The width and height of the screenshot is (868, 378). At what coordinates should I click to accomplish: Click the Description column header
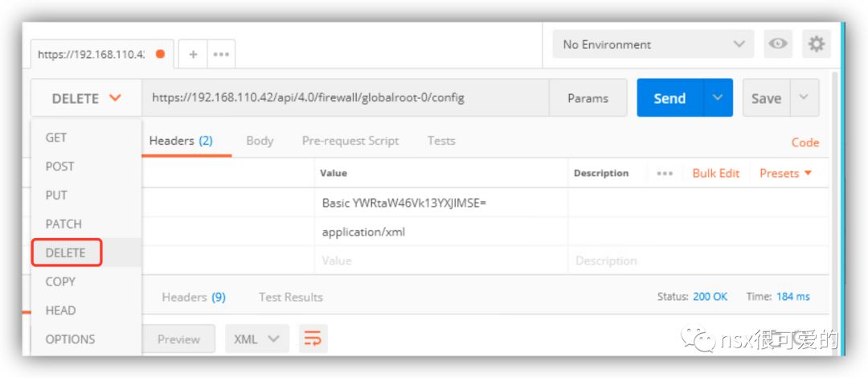point(600,173)
